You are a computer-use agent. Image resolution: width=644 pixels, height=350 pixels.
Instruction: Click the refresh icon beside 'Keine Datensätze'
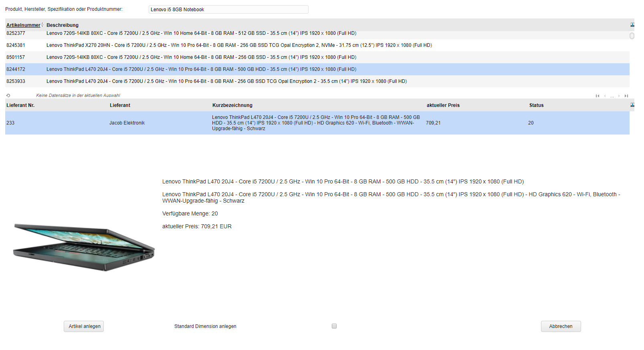8,96
